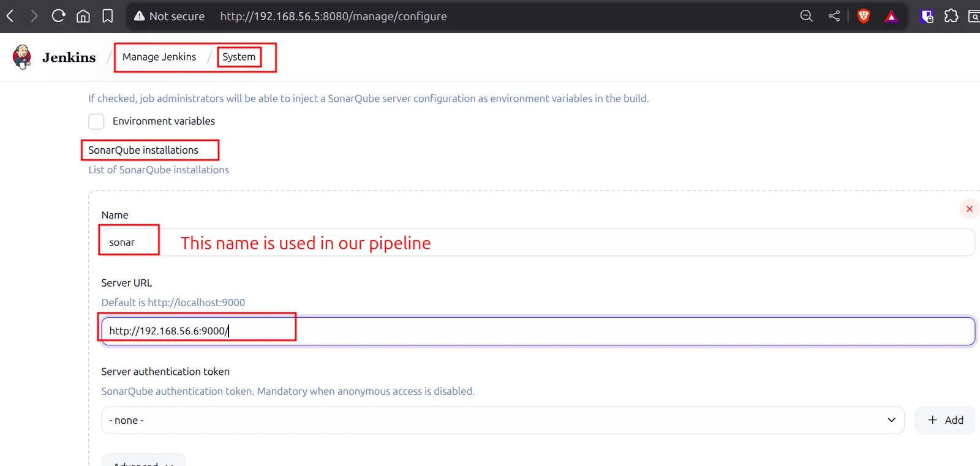The image size is (980, 466).
Task: Share the page via share icon
Action: [x=834, y=16]
